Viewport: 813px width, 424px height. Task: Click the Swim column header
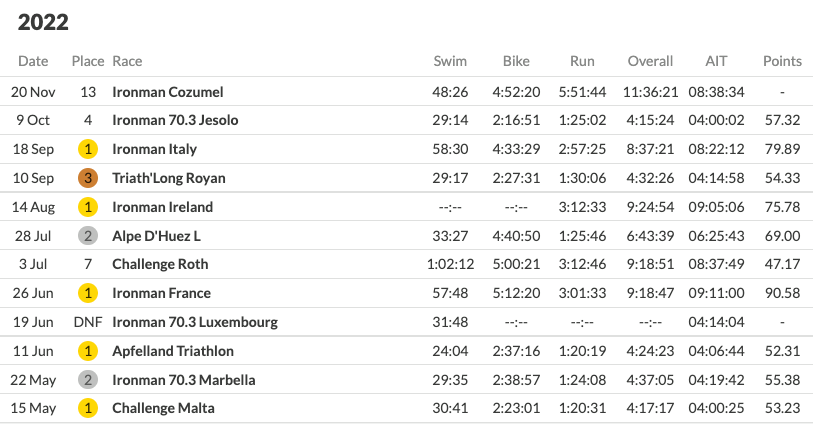tap(450, 61)
